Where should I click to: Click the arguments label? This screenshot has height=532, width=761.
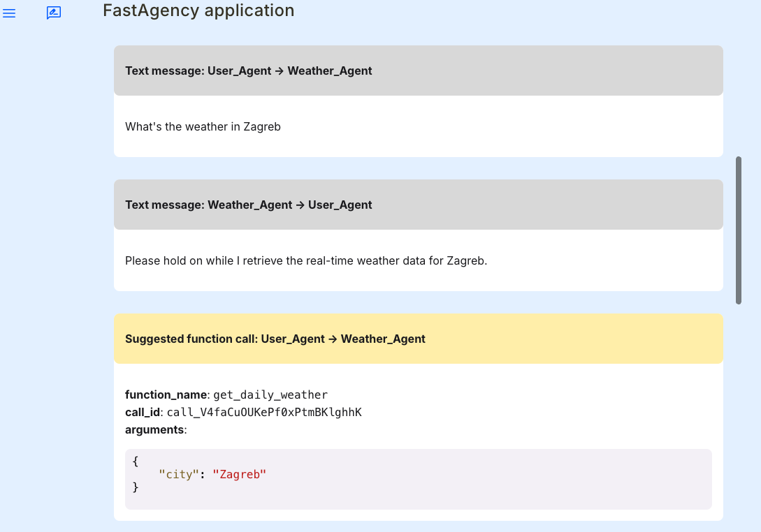(155, 430)
